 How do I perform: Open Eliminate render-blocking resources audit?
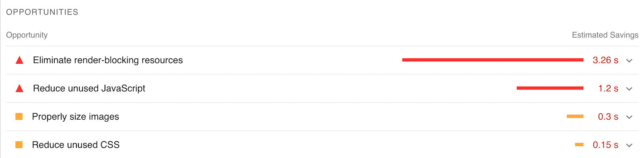108,60
